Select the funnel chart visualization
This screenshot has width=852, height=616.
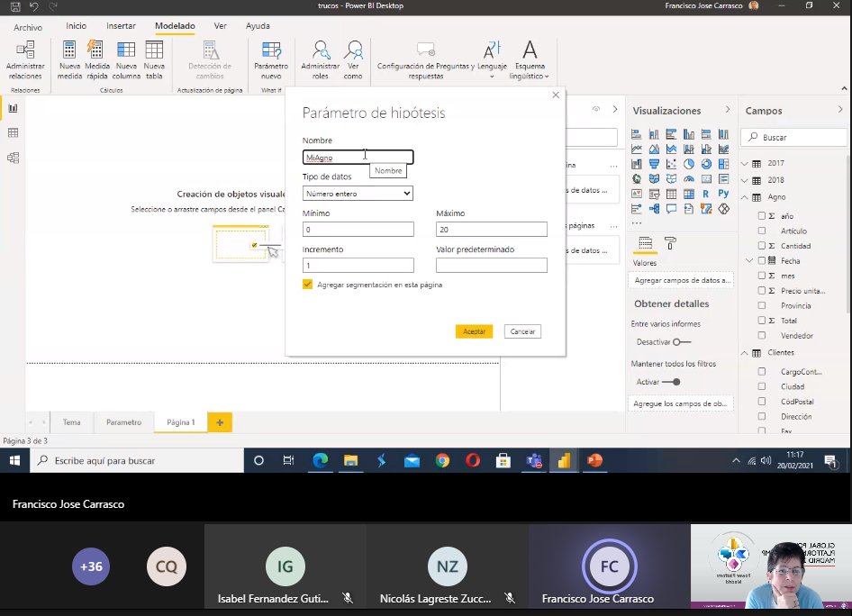point(654,164)
